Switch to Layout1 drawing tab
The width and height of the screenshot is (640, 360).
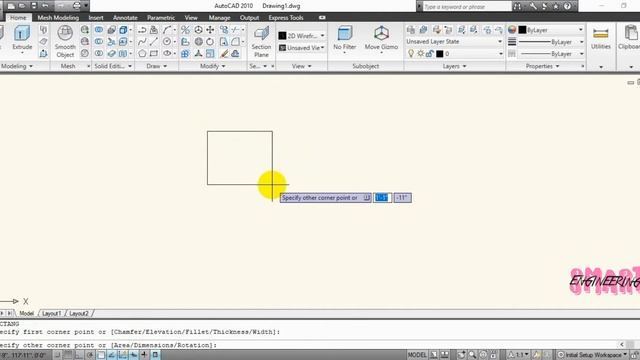[51, 313]
